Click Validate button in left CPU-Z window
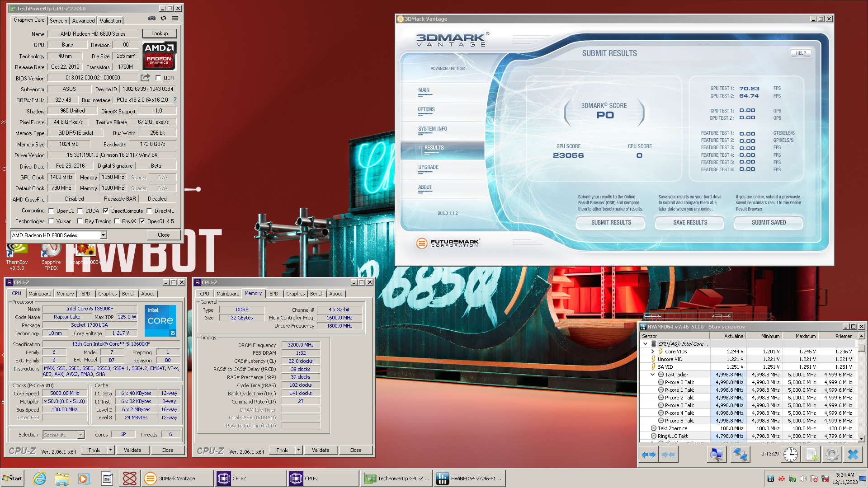 (x=132, y=450)
